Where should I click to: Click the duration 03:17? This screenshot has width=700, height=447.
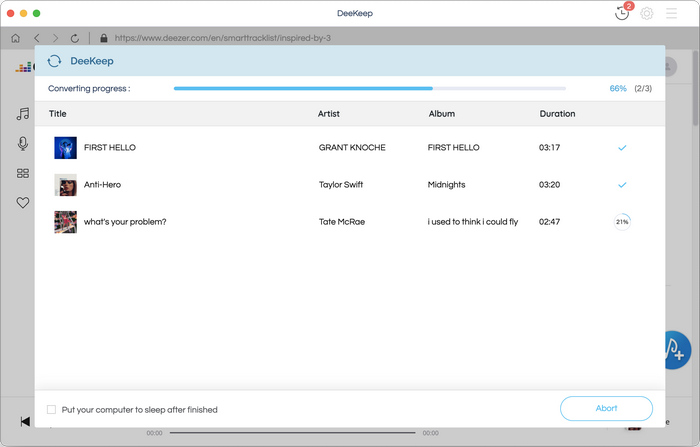[x=549, y=147]
